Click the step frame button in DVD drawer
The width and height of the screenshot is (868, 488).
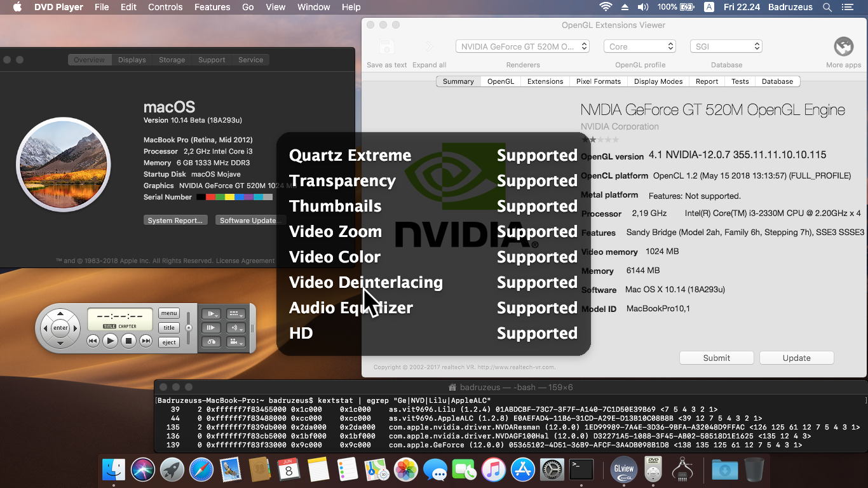(210, 328)
